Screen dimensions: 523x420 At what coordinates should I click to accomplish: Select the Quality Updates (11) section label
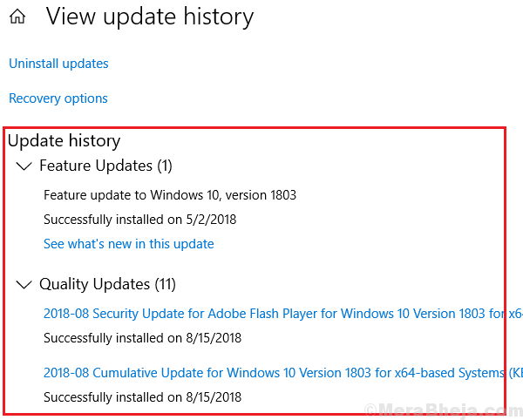tap(107, 284)
